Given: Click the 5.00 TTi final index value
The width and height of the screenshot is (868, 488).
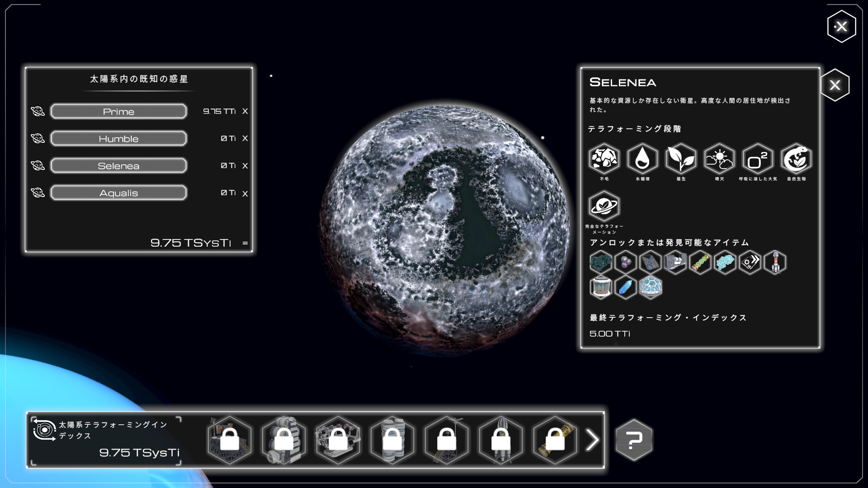Looking at the screenshot, I should click(x=609, y=333).
